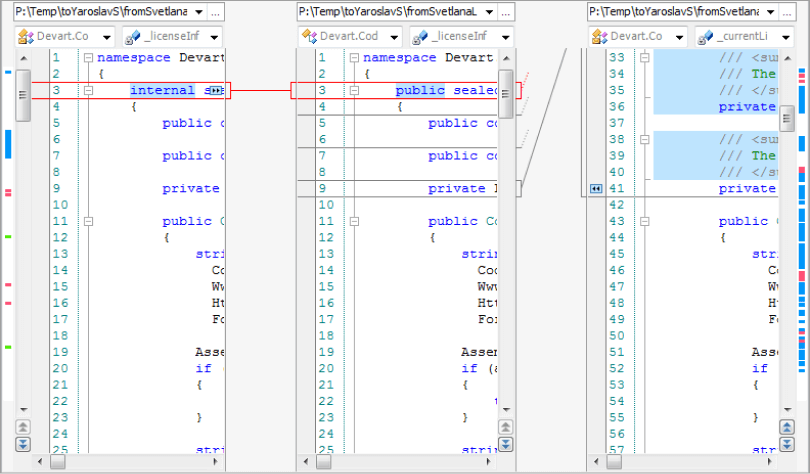Viewport: 810px width, 474px height.
Task: Click middle pane browse ellipsis button
Action: [506, 12]
